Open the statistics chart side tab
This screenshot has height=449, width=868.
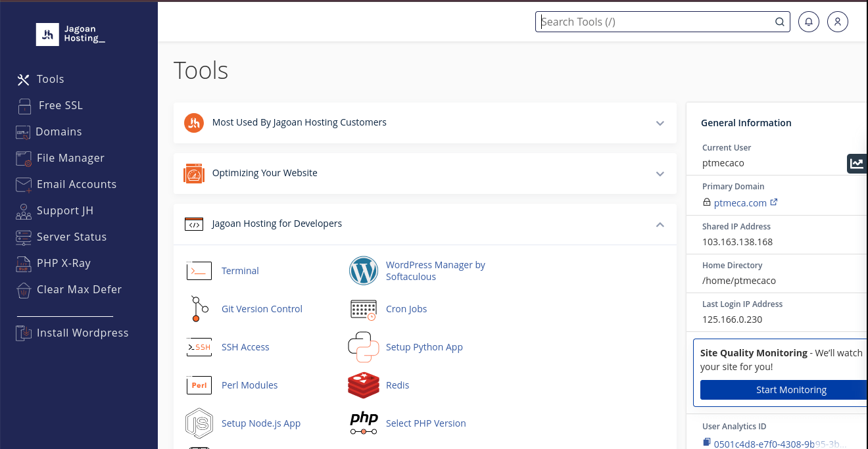[x=857, y=164]
